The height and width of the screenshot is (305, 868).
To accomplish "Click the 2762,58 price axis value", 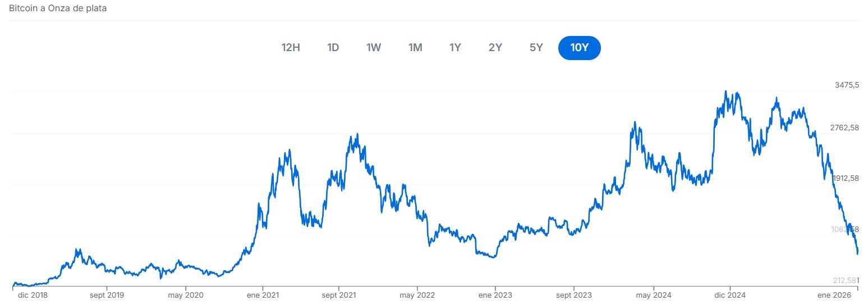I will pyautogui.click(x=844, y=128).
